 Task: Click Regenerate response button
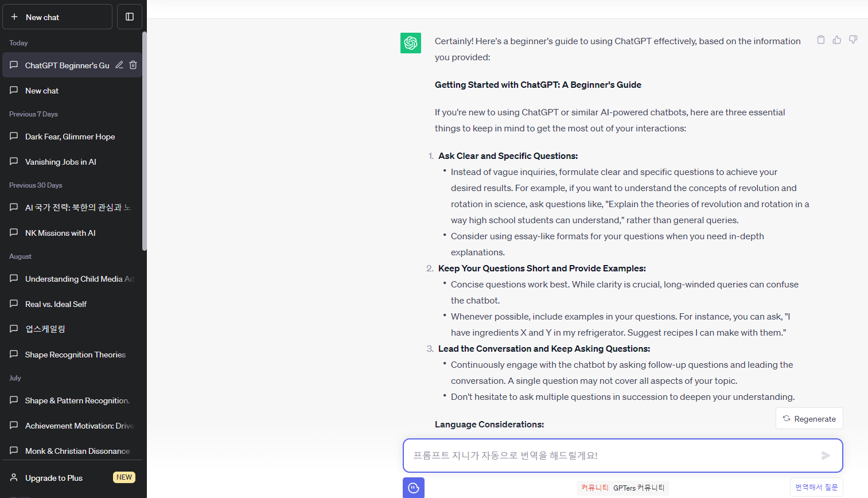809,419
